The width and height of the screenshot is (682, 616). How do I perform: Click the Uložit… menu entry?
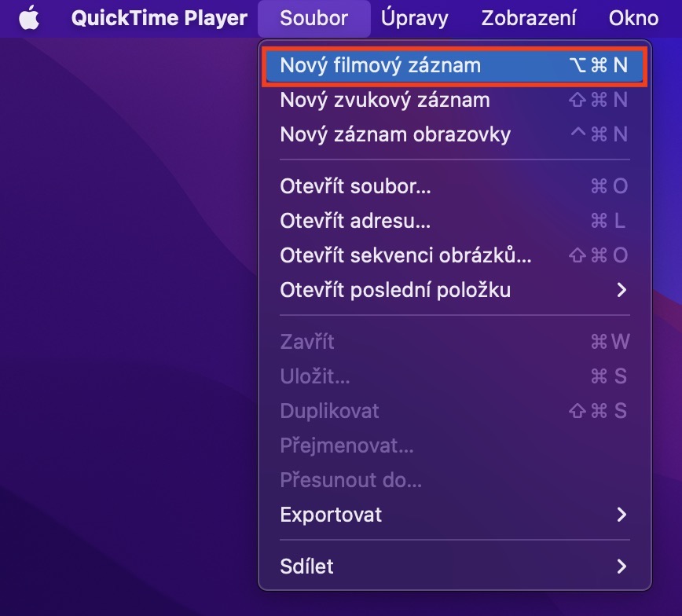pos(315,376)
